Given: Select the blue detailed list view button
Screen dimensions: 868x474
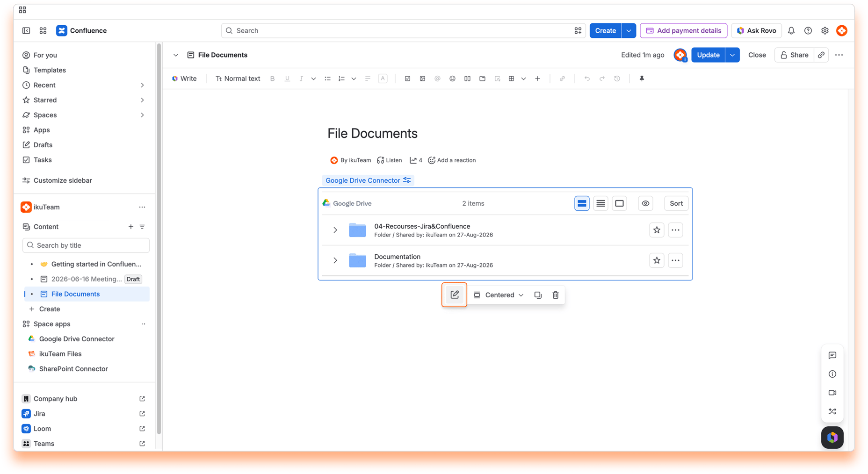Looking at the screenshot, I should coord(582,203).
